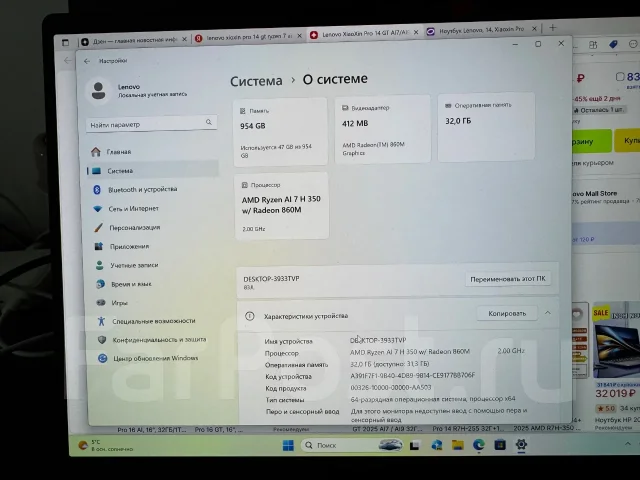Open Microsoft Store from the taskbar
Screen dimensions: 640x480
[500, 444]
